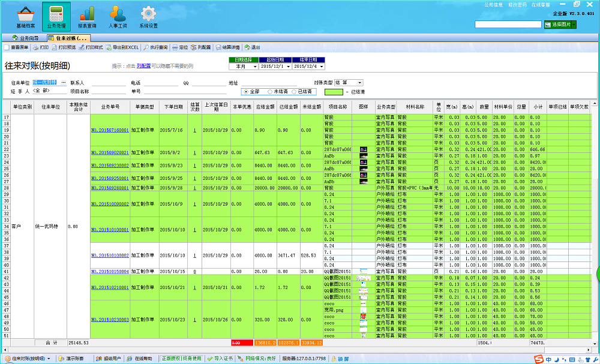600x364 pixels.
Task: Click the green 已结清 color legend swatch
Action: (x=335, y=92)
